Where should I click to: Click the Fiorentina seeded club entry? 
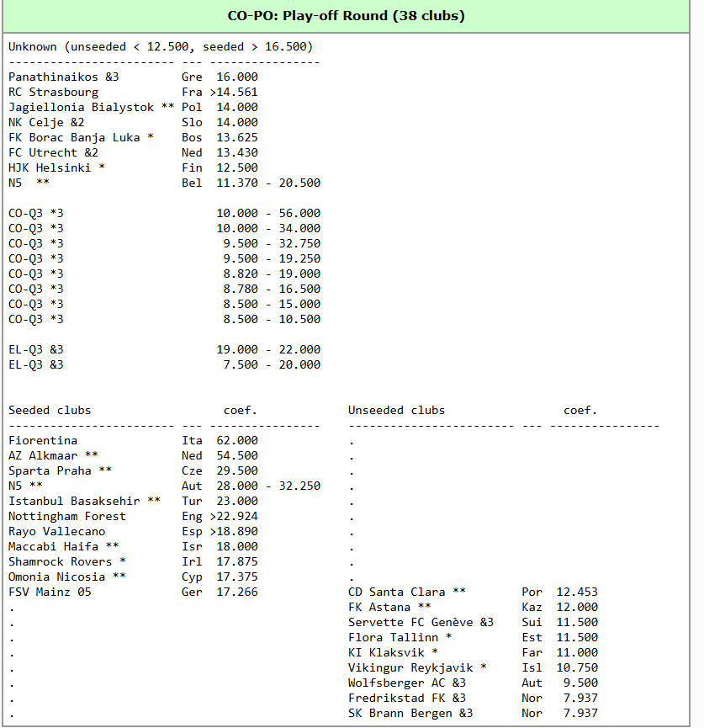point(43,440)
